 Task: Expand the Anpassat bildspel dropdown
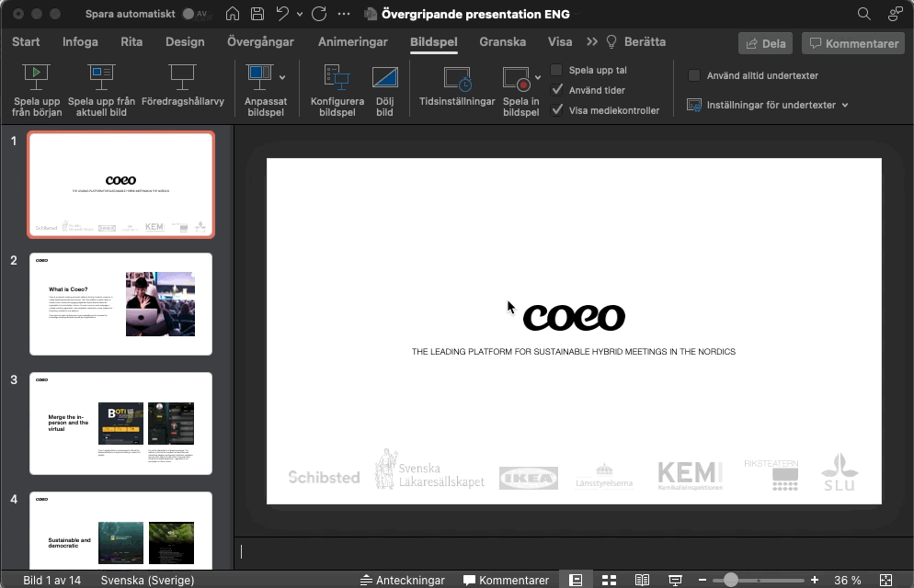(x=282, y=78)
